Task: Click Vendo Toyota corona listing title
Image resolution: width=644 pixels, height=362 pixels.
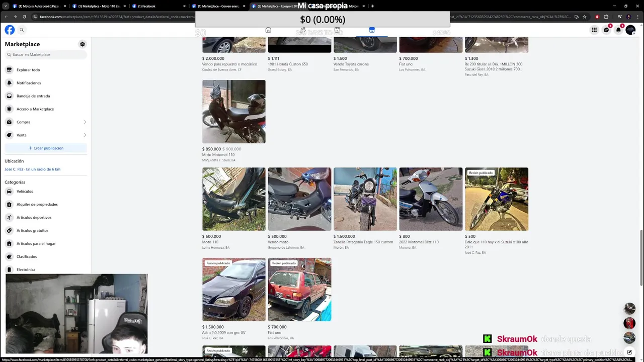Action: point(351,64)
